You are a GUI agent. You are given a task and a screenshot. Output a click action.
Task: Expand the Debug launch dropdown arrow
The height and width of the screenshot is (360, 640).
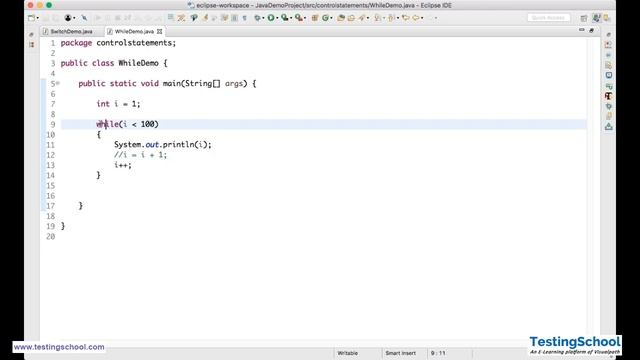(x=263, y=18)
